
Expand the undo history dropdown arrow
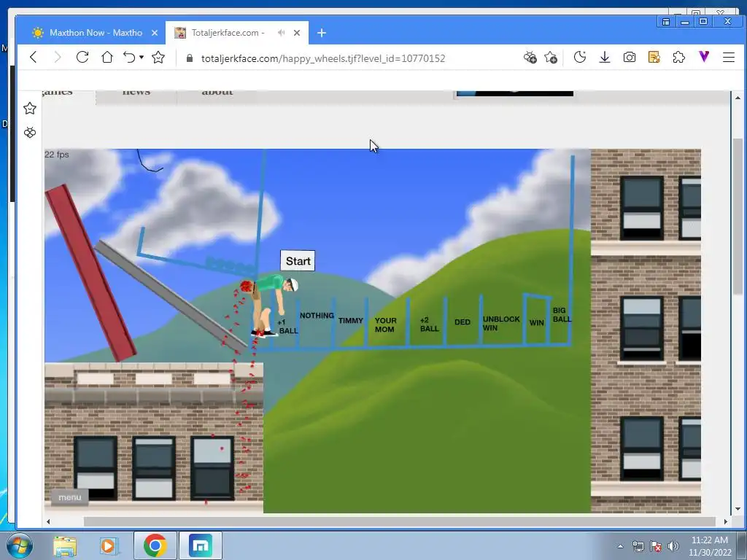coord(142,58)
